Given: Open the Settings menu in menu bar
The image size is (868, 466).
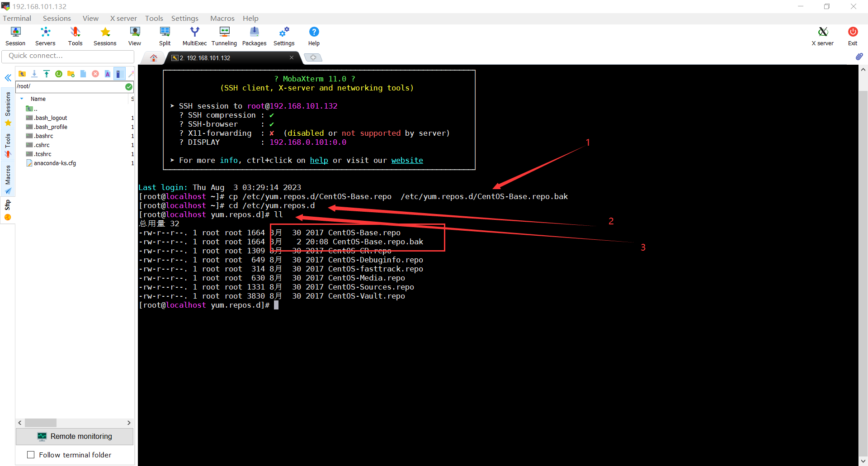Looking at the screenshot, I should tap(184, 18).
